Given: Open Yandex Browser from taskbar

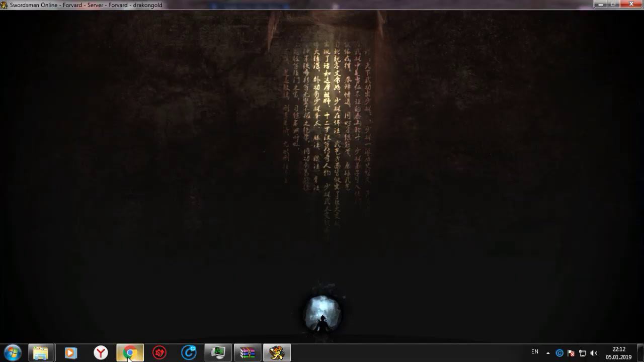Looking at the screenshot, I should pos(101,352).
